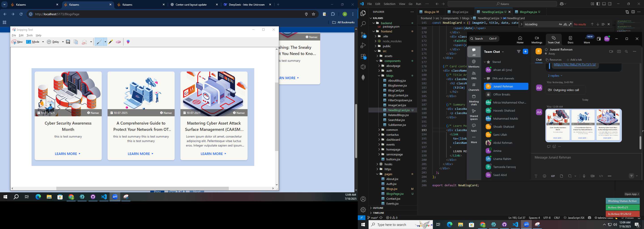This screenshot has height=229, width=644.
Task: Click the blue plus button in Team Chat
Action: 525,51
